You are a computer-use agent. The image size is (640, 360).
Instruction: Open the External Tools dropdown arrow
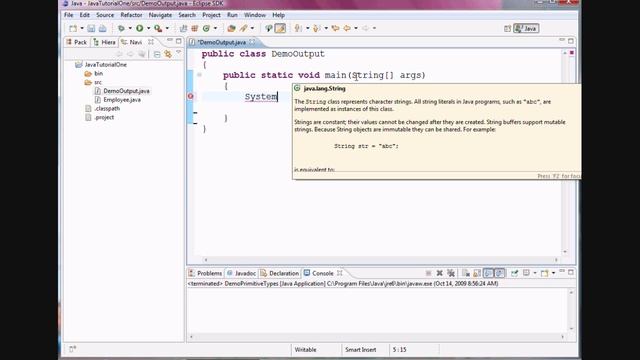pyautogui.click(x=167, y=28)
